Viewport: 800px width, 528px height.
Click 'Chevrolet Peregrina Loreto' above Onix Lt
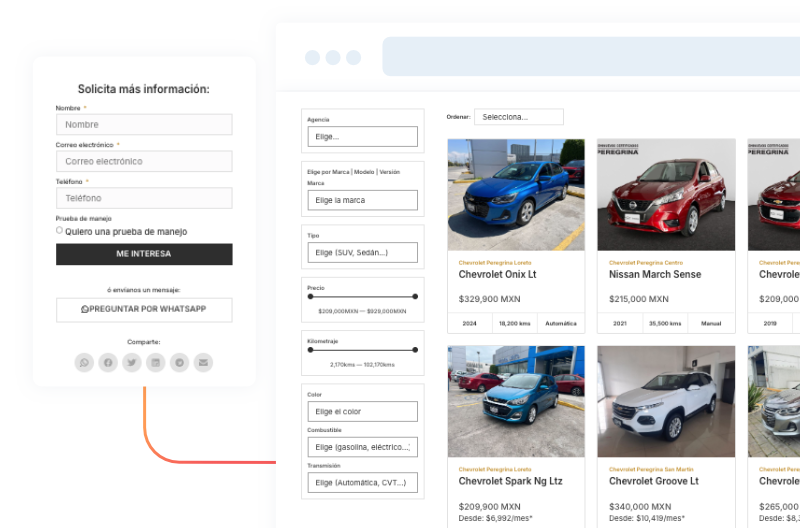click(495, 263)
